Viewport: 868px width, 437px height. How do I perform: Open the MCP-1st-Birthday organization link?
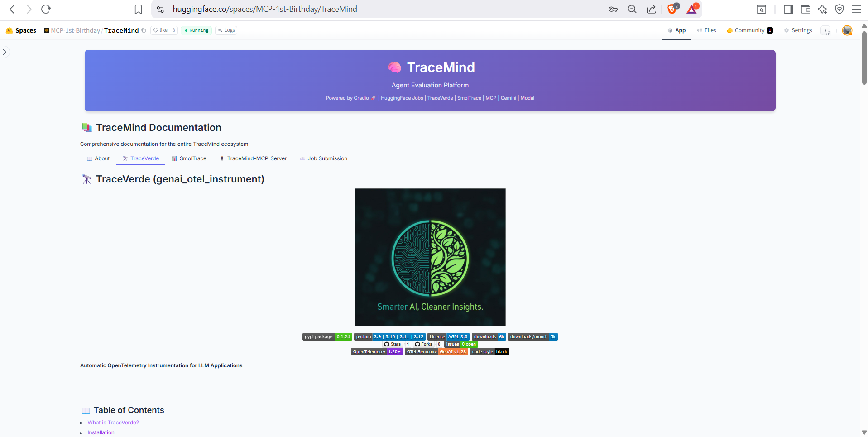pos(75,30)
